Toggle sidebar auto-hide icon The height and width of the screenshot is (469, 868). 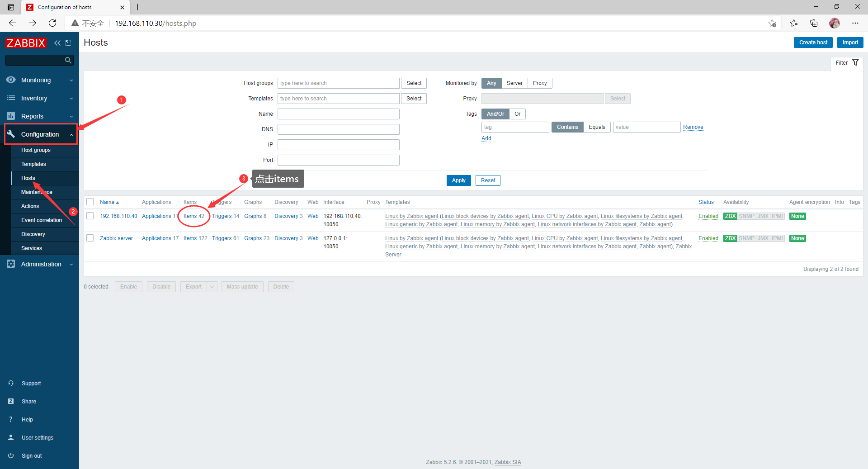point(68,43)
